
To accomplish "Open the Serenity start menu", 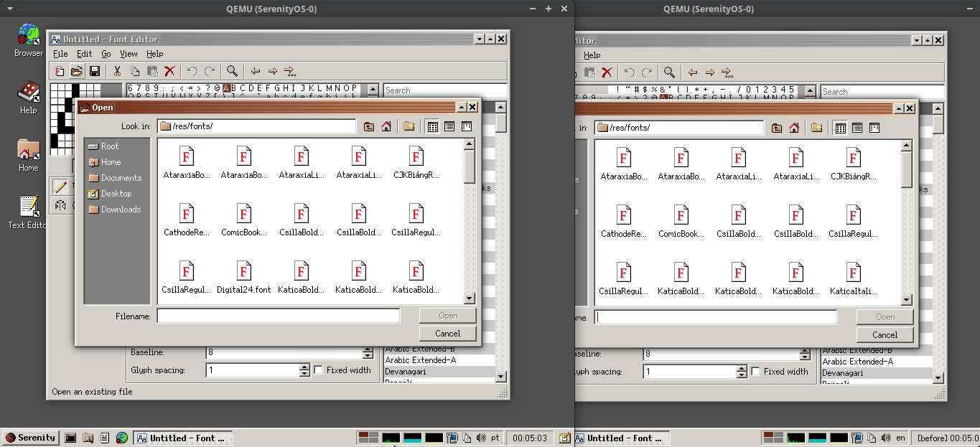I will point(30,438).
